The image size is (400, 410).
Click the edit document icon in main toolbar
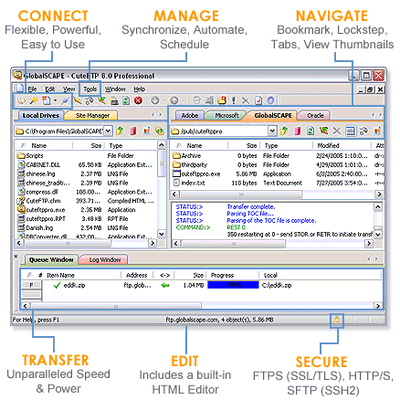(x=258, y=100)
